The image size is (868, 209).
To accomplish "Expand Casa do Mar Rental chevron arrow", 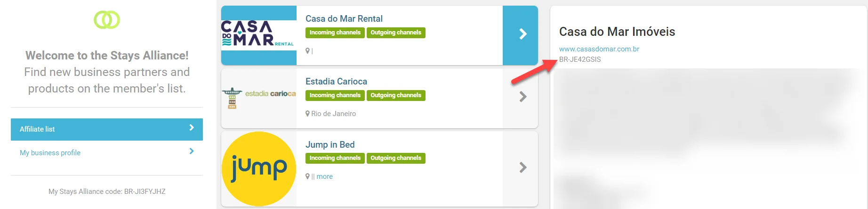I will (x=522, y=34).
